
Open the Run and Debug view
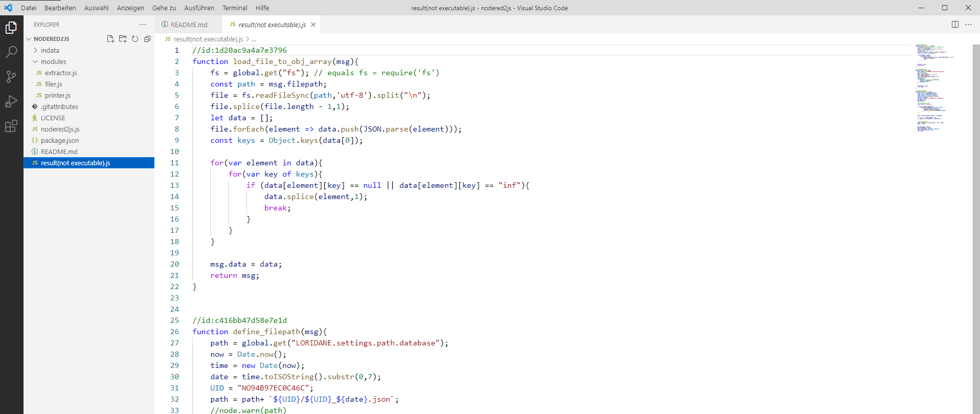[11, 101]
